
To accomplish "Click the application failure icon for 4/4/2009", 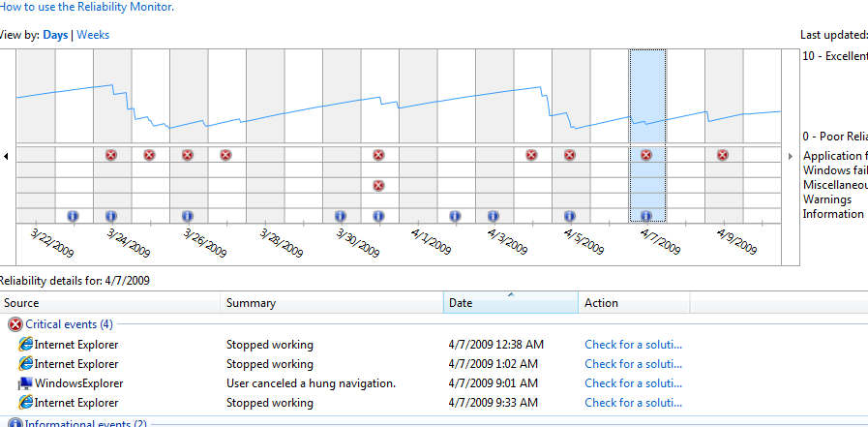I will [x=531, y=155].
